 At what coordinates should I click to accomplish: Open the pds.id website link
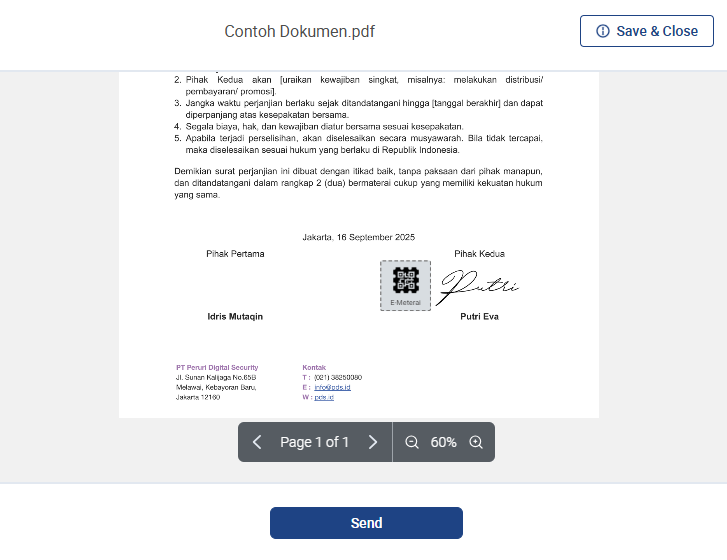click(x=324, y=397)
